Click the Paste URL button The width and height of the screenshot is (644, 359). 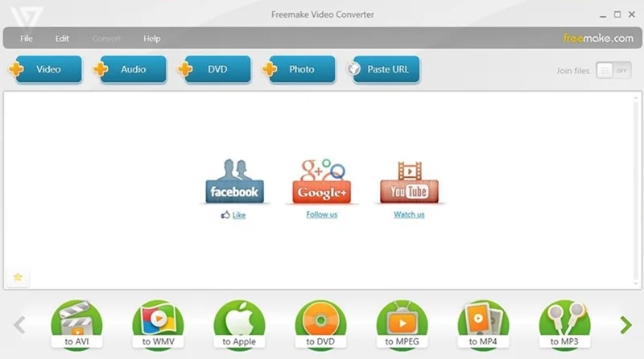384,69
